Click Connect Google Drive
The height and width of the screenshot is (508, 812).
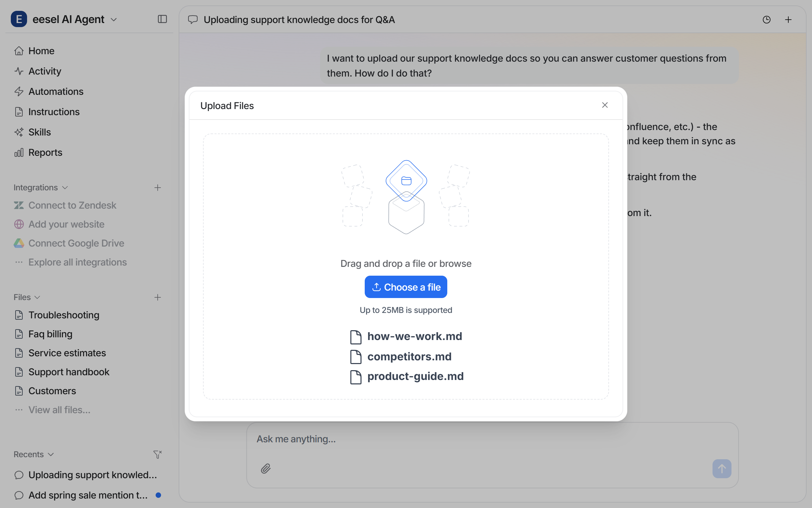pyautogui.click(x=69, y=243)
